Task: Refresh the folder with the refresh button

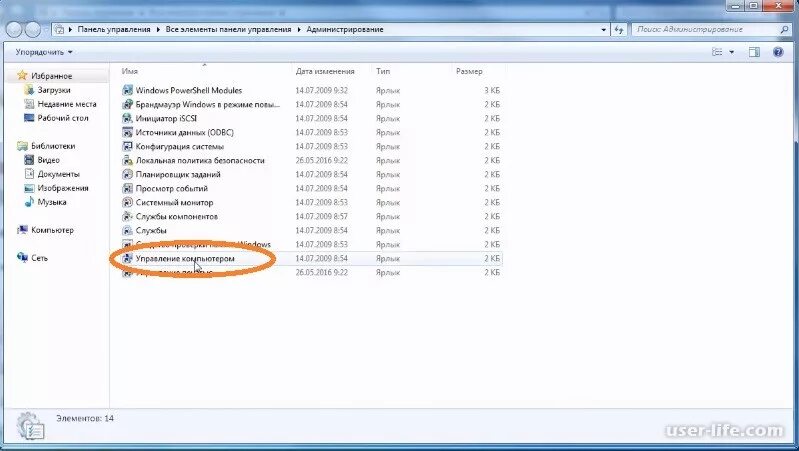Action: pos(619,30)
